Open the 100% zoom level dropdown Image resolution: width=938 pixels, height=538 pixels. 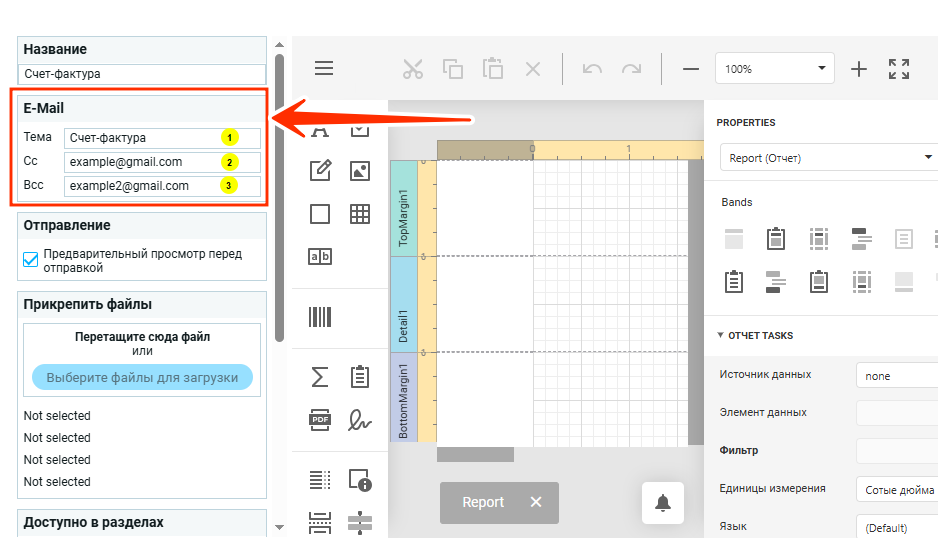pos(774,69)
